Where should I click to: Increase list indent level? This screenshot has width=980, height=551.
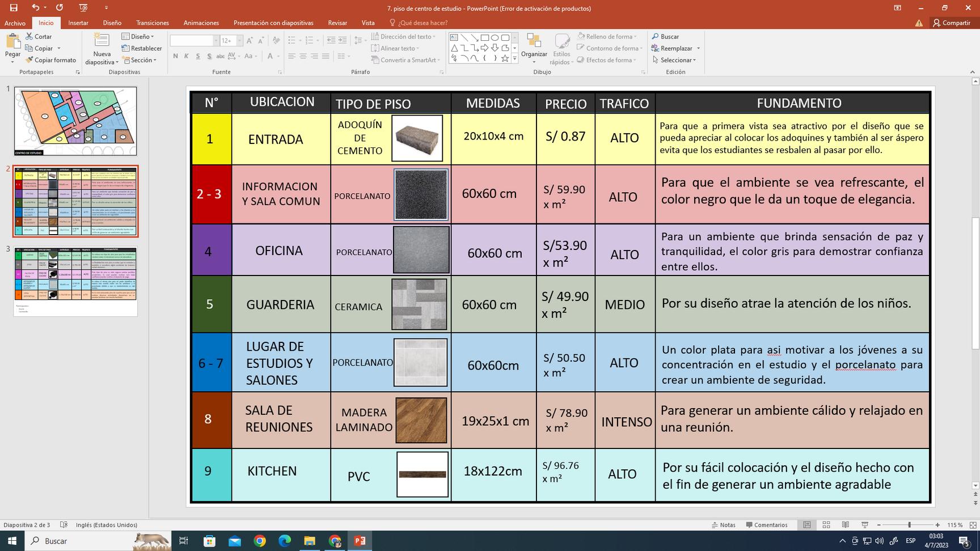click(x=343, y=40)
